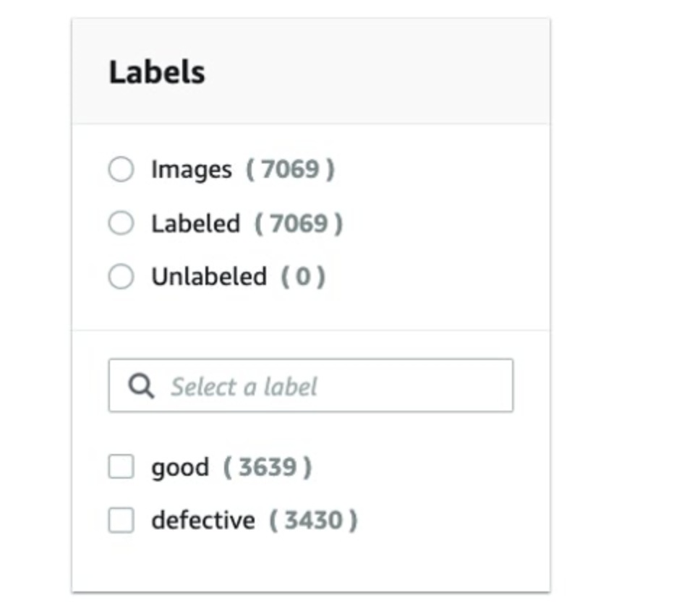
Task: Click the Labeled filter text
Action: point(195,223)
